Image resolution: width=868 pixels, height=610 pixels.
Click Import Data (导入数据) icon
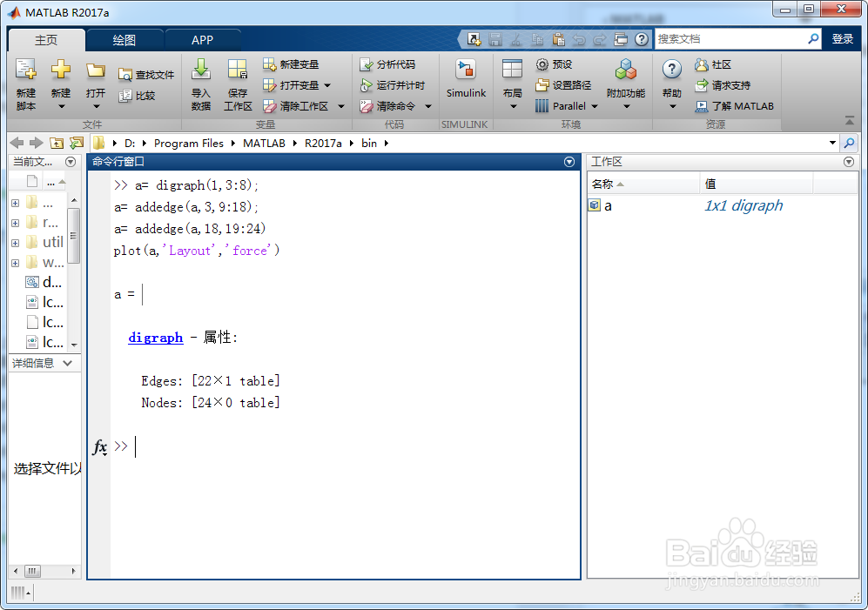[200, 70]
